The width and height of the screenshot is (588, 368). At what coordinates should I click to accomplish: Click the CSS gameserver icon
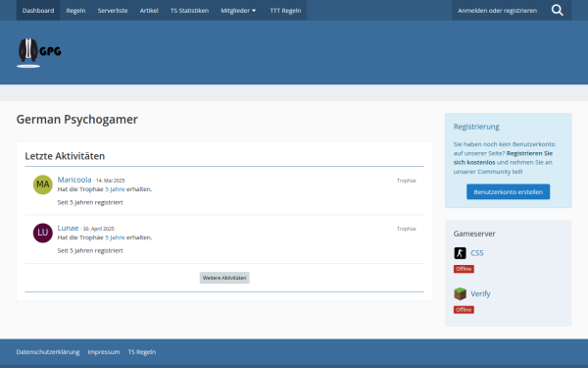tap(460, 253)
